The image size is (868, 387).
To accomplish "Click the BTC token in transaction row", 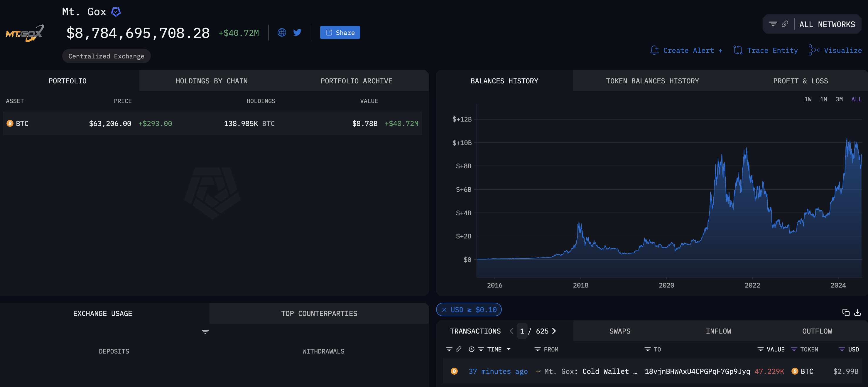I will point(802,371).
